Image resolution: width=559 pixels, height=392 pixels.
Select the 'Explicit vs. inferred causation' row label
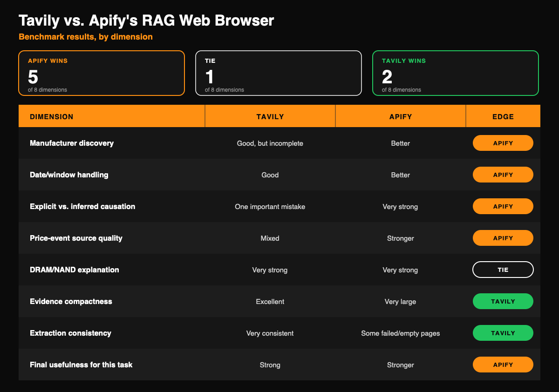click(82, 206)
